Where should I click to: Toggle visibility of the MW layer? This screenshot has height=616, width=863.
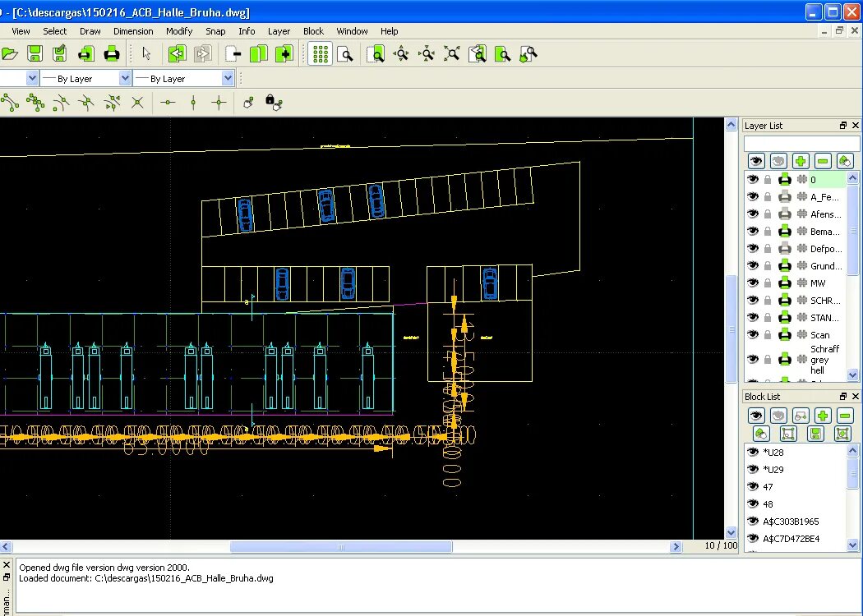pos(753,283)
